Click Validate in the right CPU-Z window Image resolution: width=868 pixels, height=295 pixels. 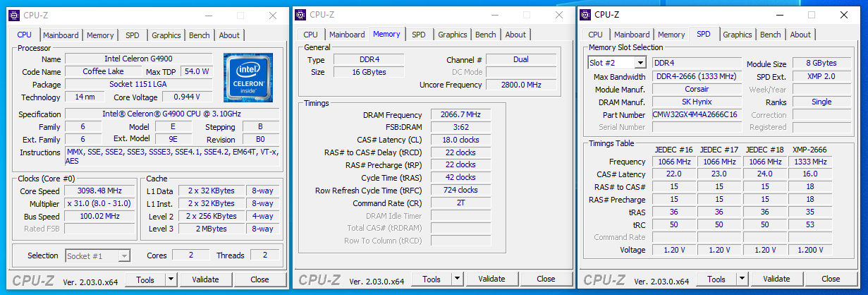(x=777, y=279)
